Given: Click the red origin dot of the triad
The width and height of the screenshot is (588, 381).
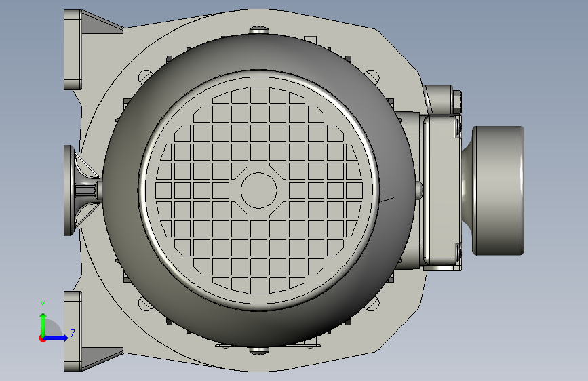Looking at the screenshot, I should pyautogui.click(x=41, y=338).
